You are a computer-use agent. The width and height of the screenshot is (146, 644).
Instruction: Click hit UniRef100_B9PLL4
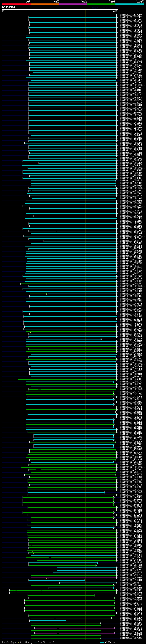[x=131, y=369]
